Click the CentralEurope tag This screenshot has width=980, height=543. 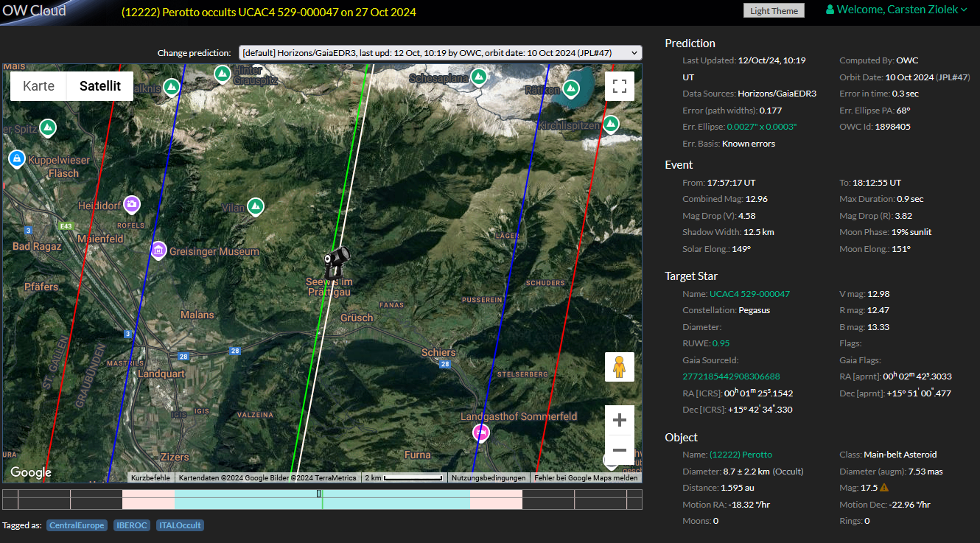click(77, 525)
